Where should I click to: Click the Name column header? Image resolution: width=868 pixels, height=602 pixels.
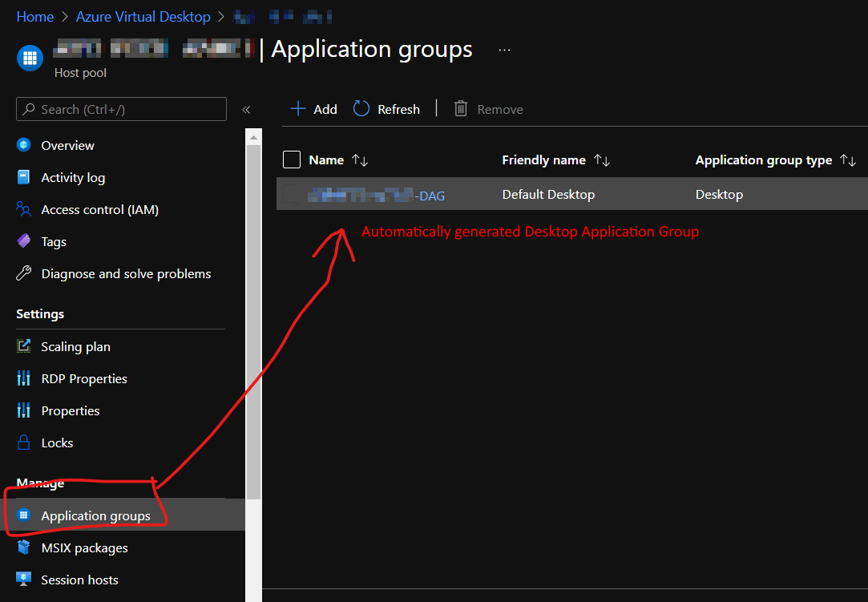tap(326, 160)
